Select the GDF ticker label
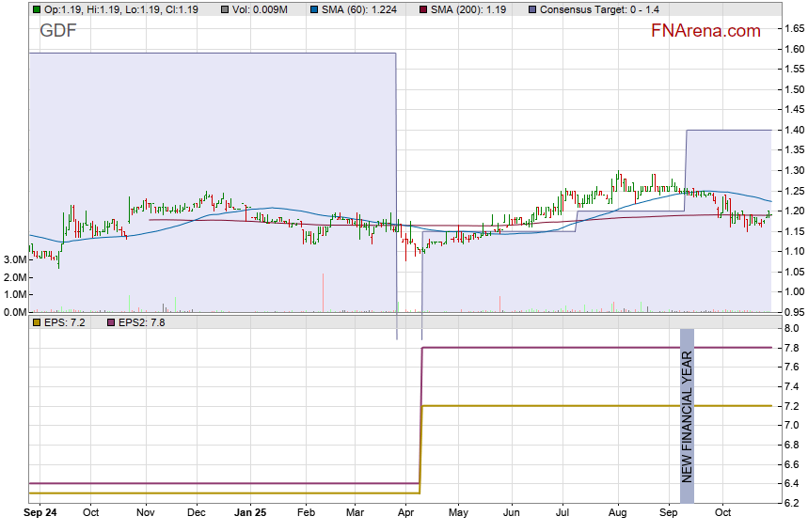The image size is (808, 532). tap(58, 31)
